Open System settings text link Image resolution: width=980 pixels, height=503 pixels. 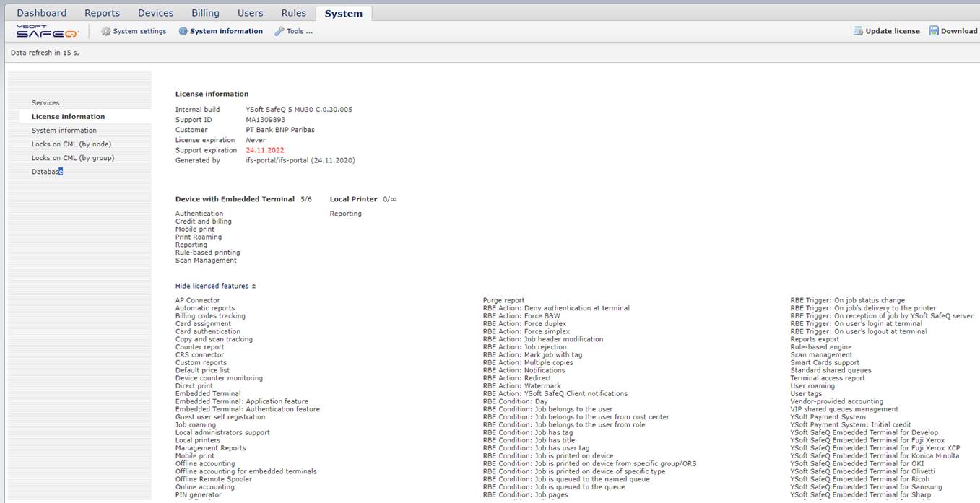[140, 31]
